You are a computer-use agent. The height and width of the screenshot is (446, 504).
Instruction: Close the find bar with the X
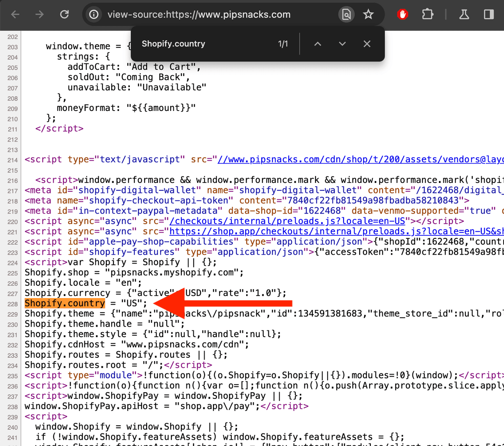tap(367, 44)
